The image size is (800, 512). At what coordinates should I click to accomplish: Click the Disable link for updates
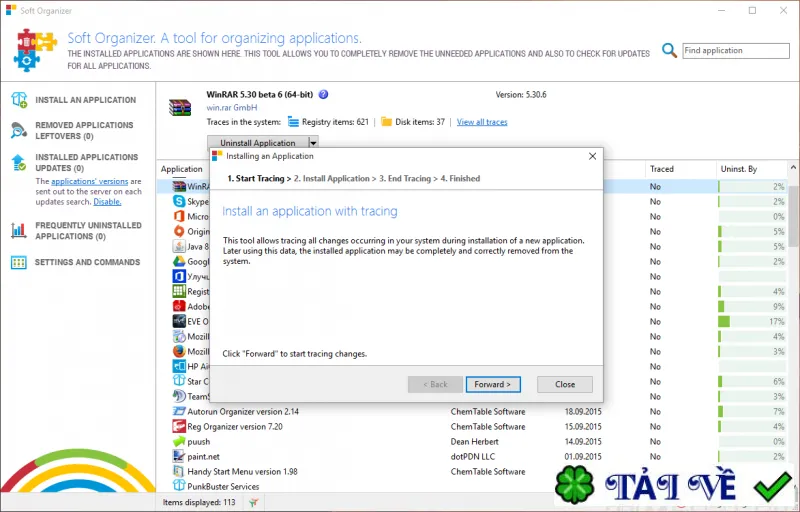coord(107,201)
